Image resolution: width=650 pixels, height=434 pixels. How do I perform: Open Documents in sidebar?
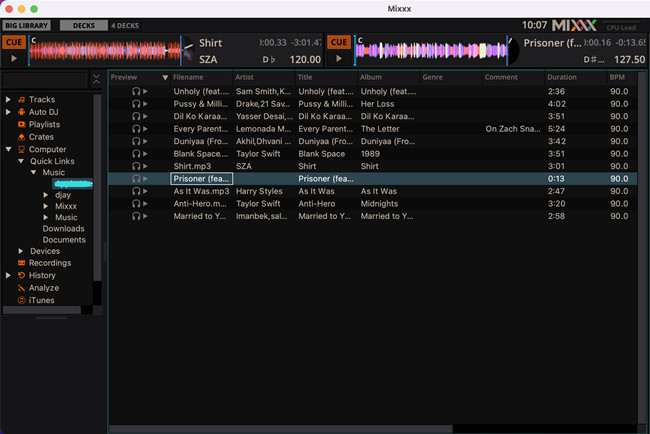coord(64,240)
